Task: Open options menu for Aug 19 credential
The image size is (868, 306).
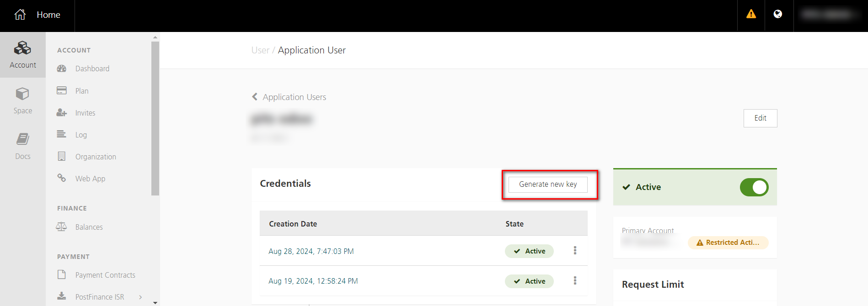Action: pyautogui.click(x=575, y=281)
